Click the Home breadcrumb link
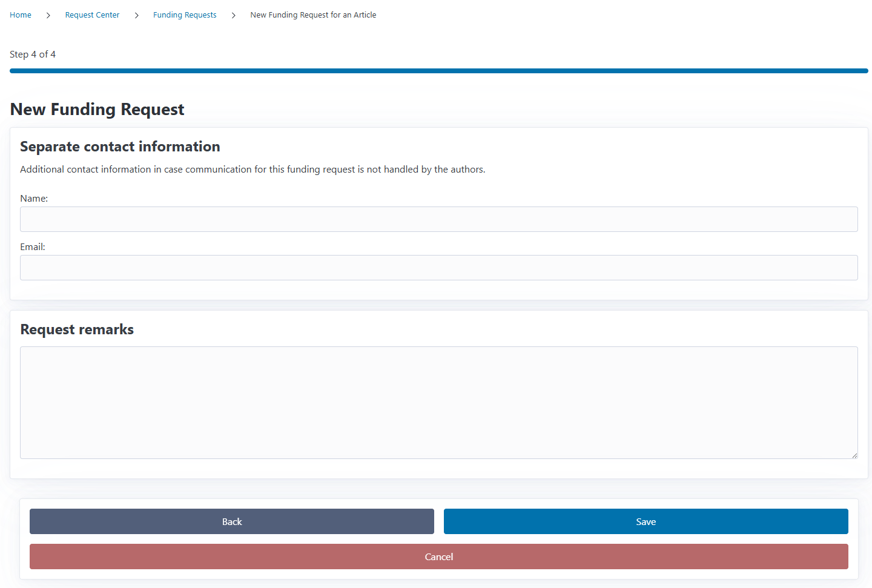The image size is (872, 588). pyautogui.click(x=21, y=15)
